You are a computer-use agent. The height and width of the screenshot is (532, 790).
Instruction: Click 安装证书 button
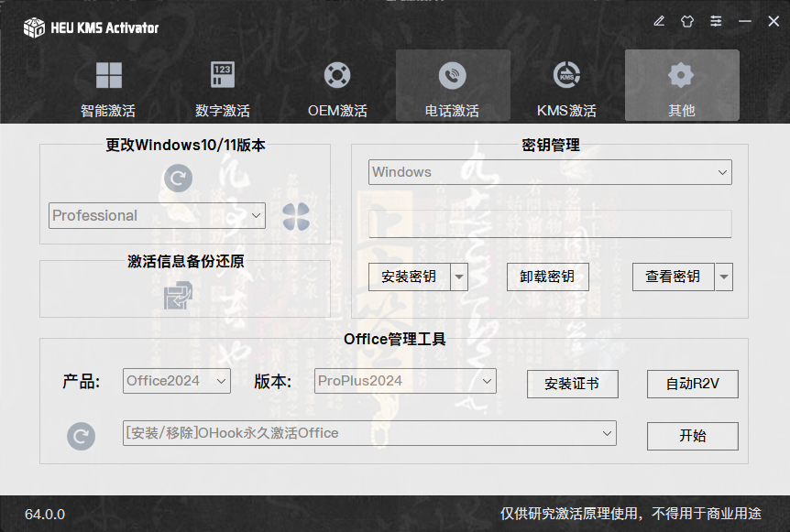(x=573, y=384)
